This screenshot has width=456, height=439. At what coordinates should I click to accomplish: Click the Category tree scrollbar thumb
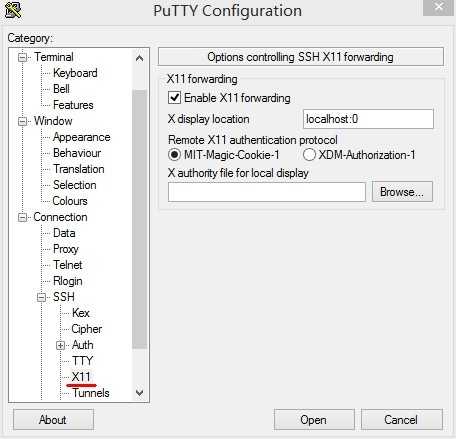point(140,219)
